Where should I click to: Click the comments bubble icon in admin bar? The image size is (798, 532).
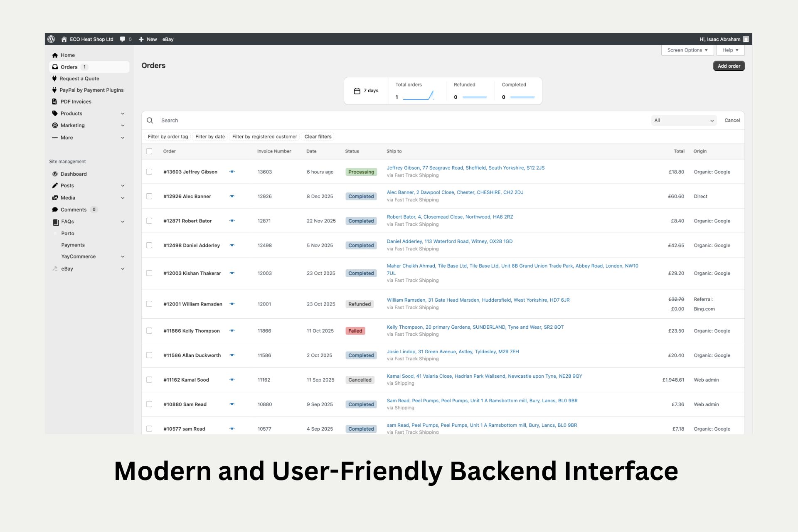pyautogui.click(x=123, y=39)
